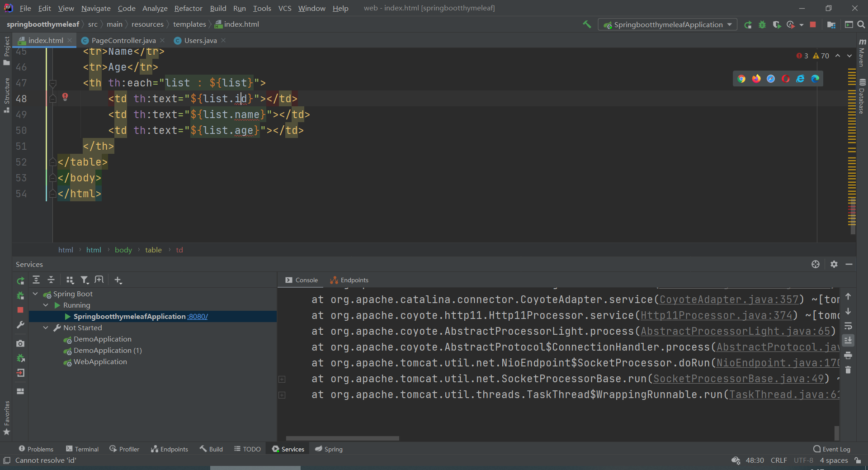Image resolution: width=868 pixels, height=470 pixels.
Task: Click templates breadcrumb in navigation bar
Action: coord(189,24)
